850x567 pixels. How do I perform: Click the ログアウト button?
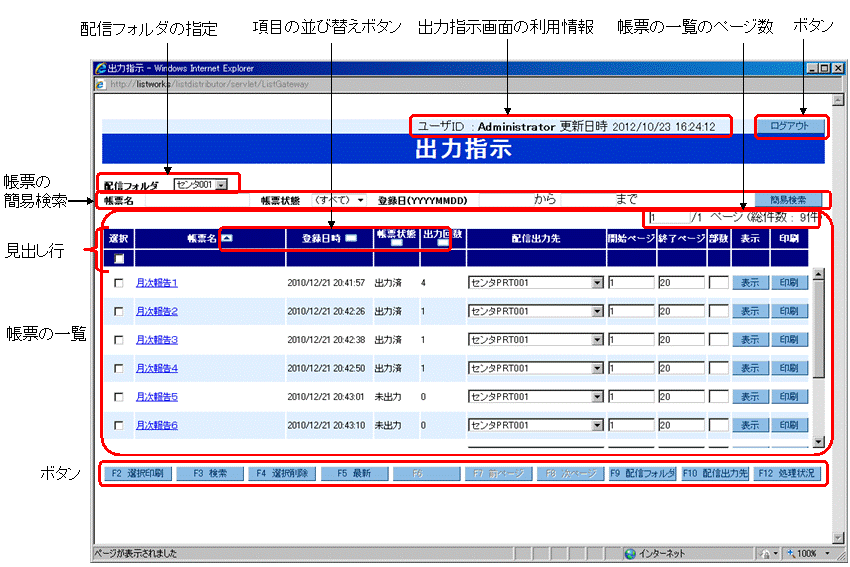pos(789,126)
